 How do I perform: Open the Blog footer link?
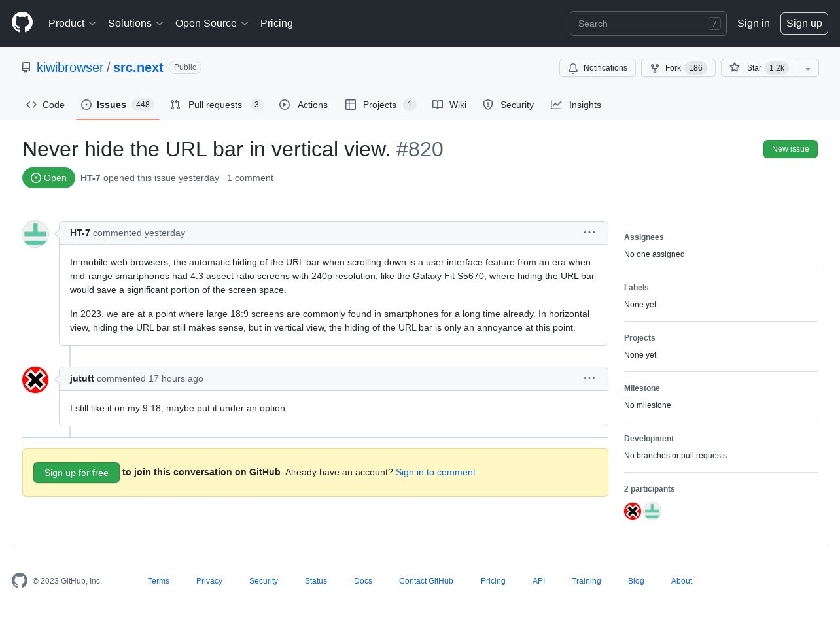coord(636,581)
